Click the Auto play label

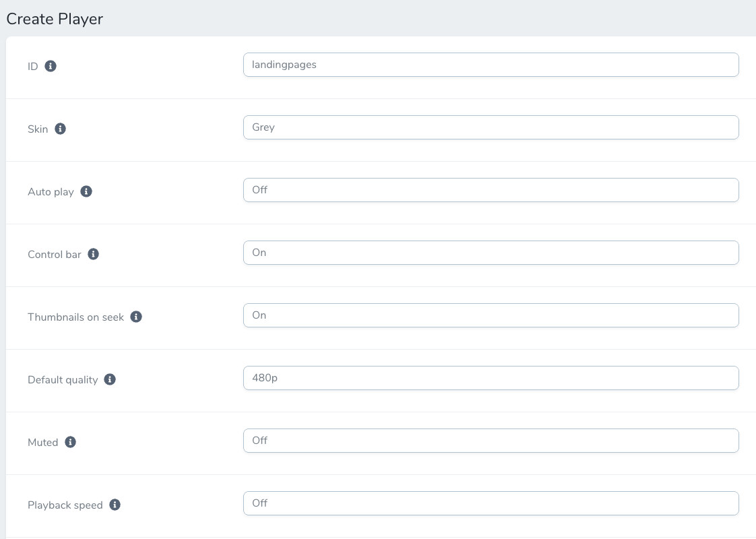tap(51, 192)
